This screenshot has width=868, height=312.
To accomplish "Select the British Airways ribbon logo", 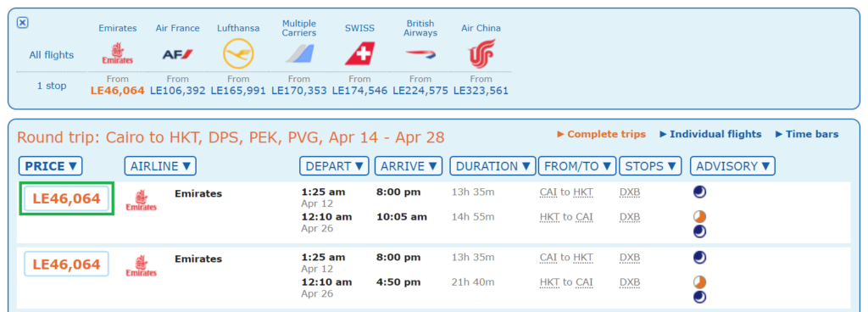I will (x=420, y=54).
